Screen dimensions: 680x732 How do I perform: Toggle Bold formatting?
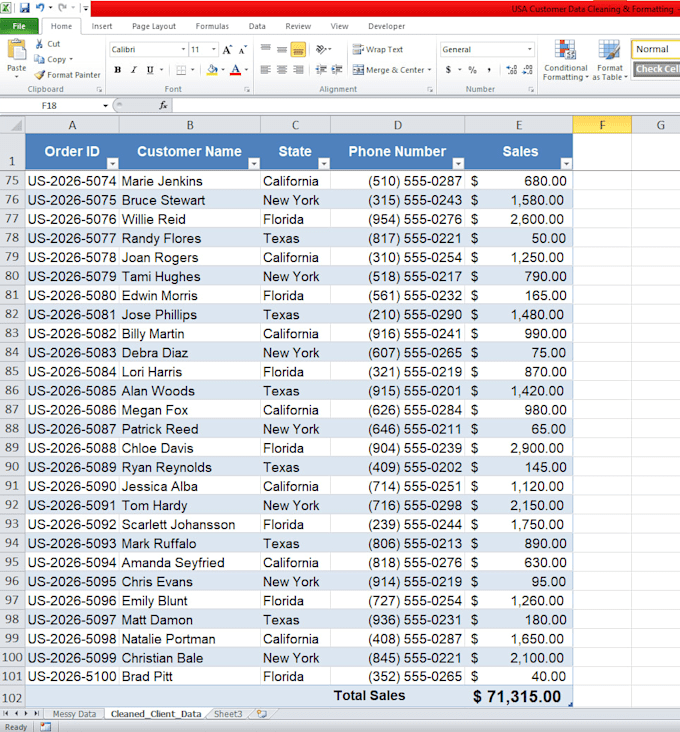point(118,70)
